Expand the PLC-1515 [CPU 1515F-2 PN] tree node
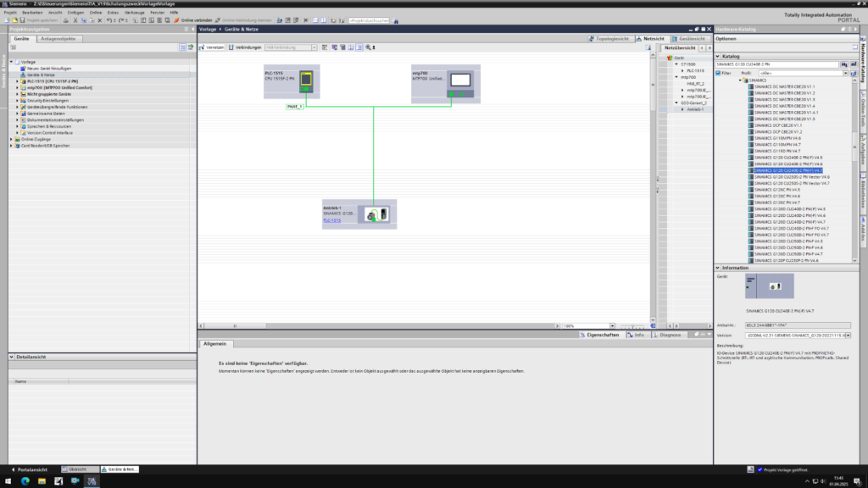Viewport: 868px width, 488px height. point(17,81)
